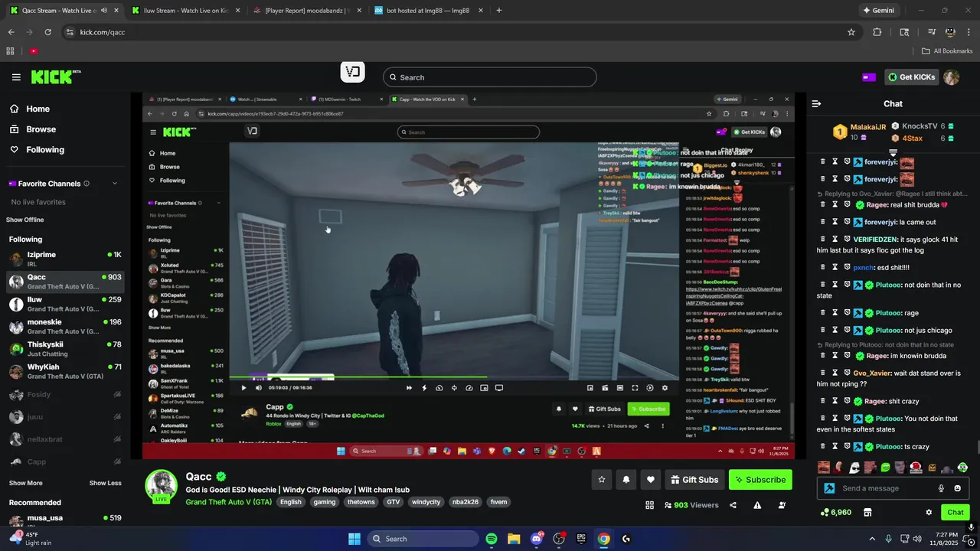Focus the Kick search field

click(x=490, y=77)
